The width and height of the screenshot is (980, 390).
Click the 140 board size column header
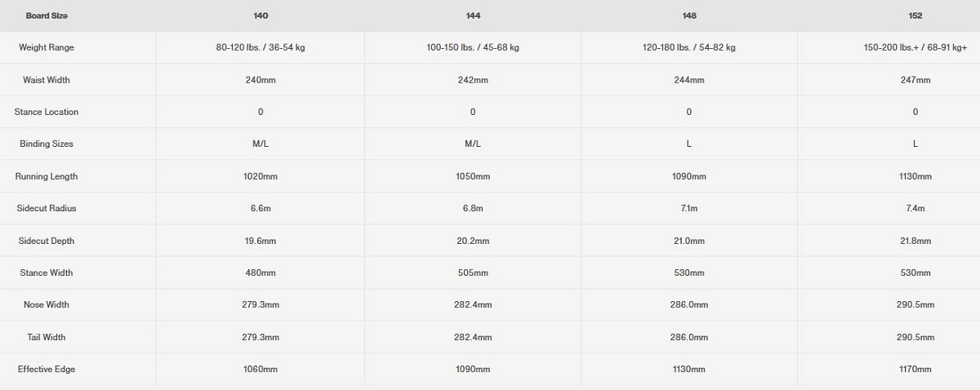(261, 16)
